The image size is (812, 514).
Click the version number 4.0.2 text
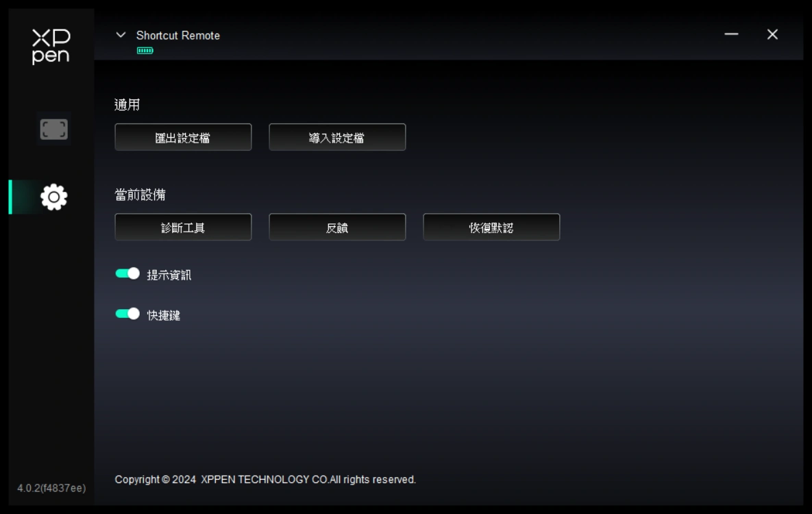[x=51, y=488]
